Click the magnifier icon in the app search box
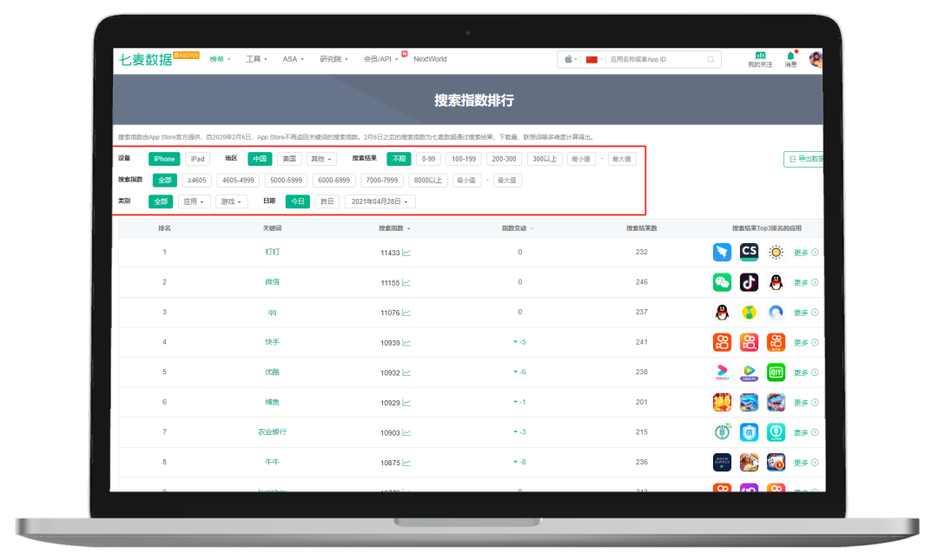 pos(710,59)
